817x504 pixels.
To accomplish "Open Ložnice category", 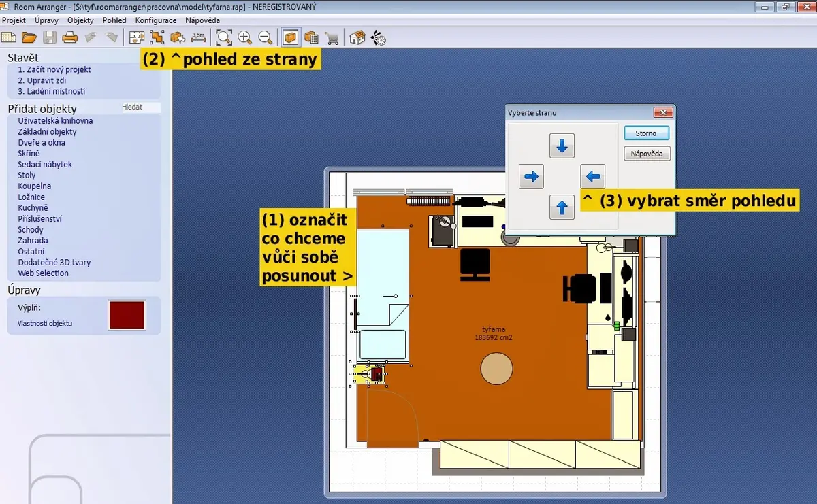I will [31, 197].
